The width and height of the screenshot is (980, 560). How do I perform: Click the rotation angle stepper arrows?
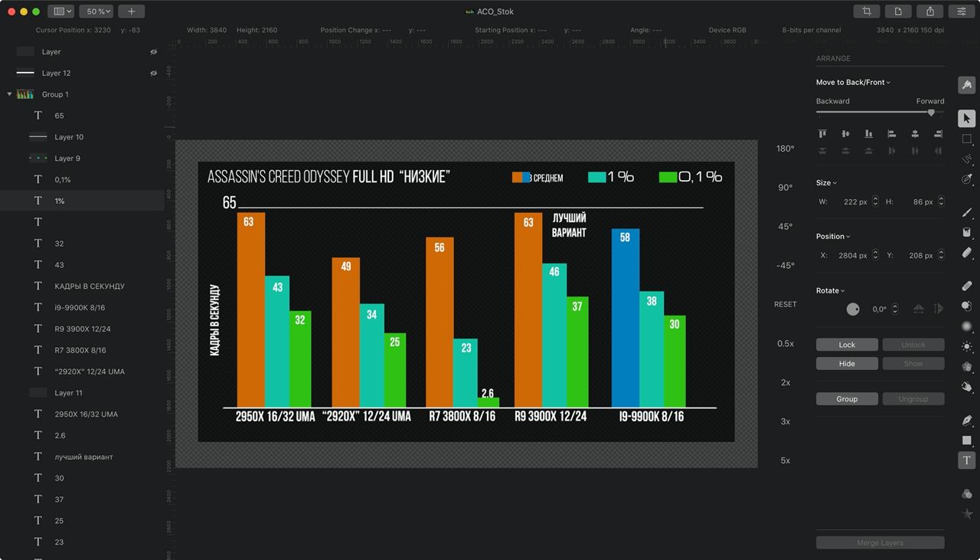point(895,309)
